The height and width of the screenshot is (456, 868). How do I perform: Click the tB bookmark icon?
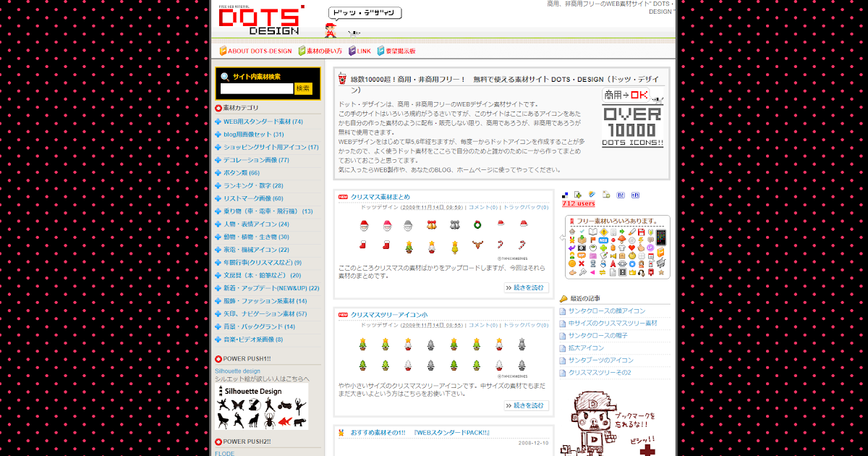[x=635, y=195]
